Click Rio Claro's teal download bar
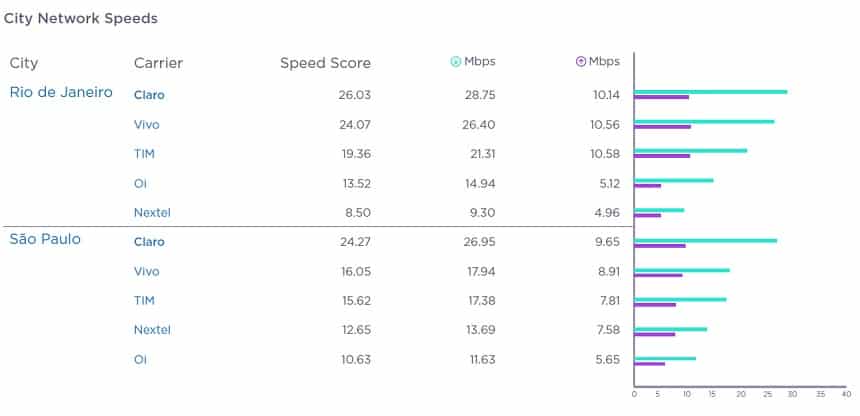This screenshot has height=416, width=860. 711,92
